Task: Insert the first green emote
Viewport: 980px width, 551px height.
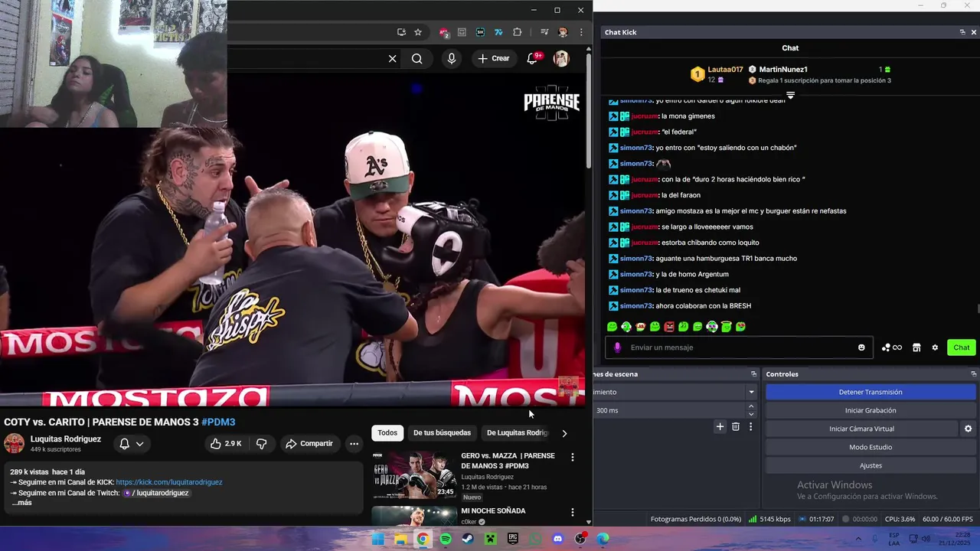Action: tap(612, 327)
